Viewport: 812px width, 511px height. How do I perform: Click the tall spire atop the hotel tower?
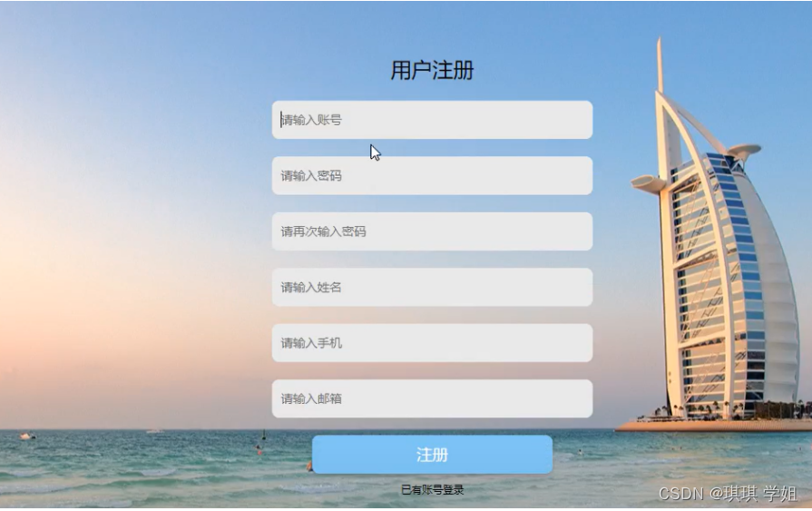click(x=660, y=64)
